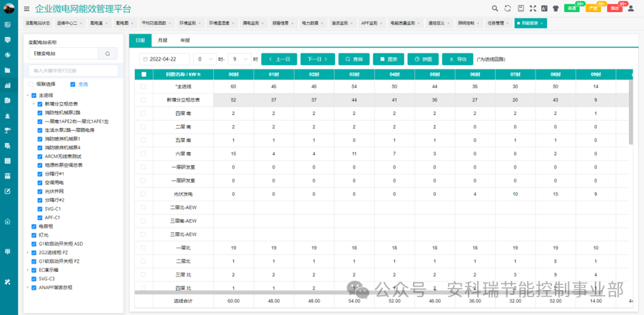Open the highlighted bar chart icon in the sidebar

click(7, 85)
